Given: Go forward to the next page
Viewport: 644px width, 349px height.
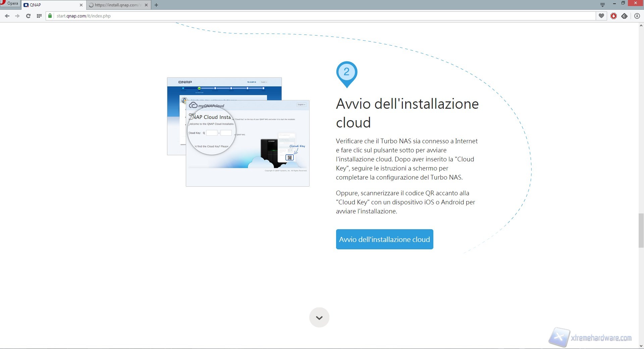Looking at the screenshot, I should (17, 16).
